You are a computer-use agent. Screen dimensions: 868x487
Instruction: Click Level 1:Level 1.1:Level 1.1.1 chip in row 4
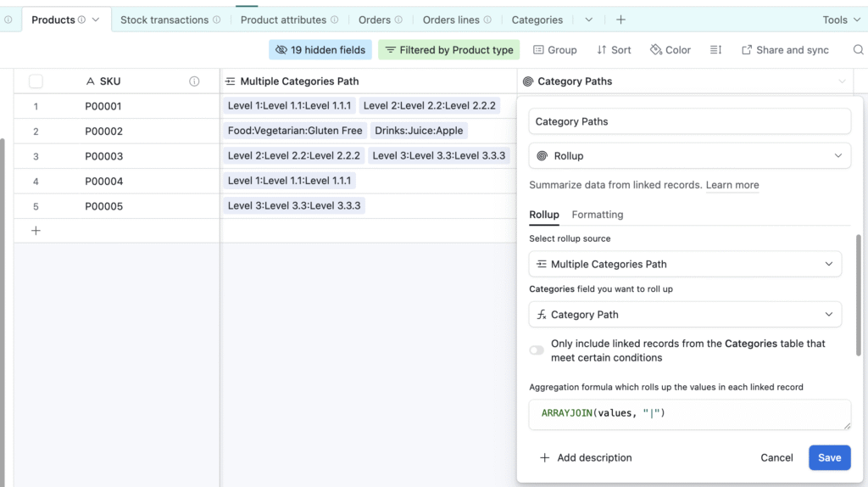(x=290, y=181)
